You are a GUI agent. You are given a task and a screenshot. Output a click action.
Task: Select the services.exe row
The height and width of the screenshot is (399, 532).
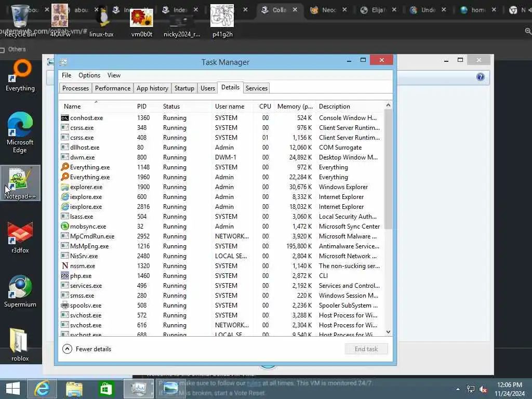click(222, 286)
